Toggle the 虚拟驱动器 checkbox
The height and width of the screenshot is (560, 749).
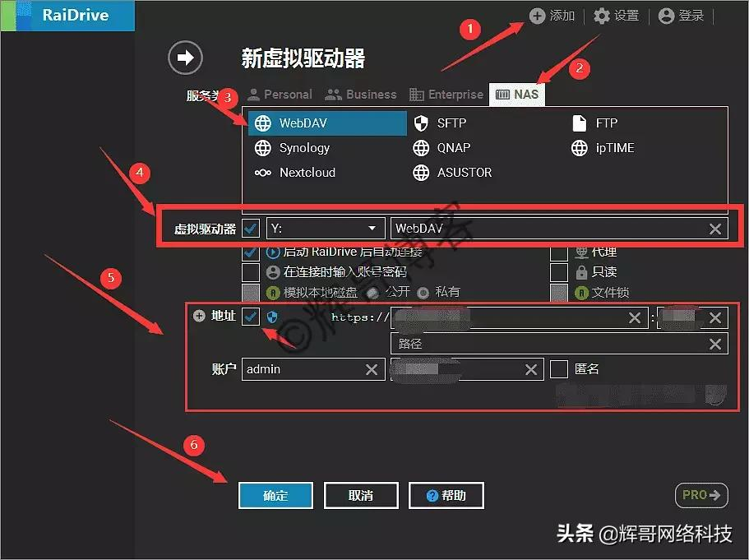tap(251, 229)
